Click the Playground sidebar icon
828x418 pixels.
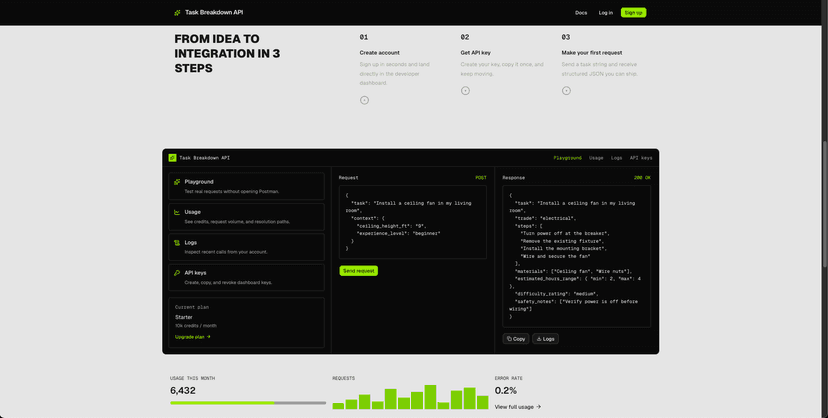[x=177, y=182]
